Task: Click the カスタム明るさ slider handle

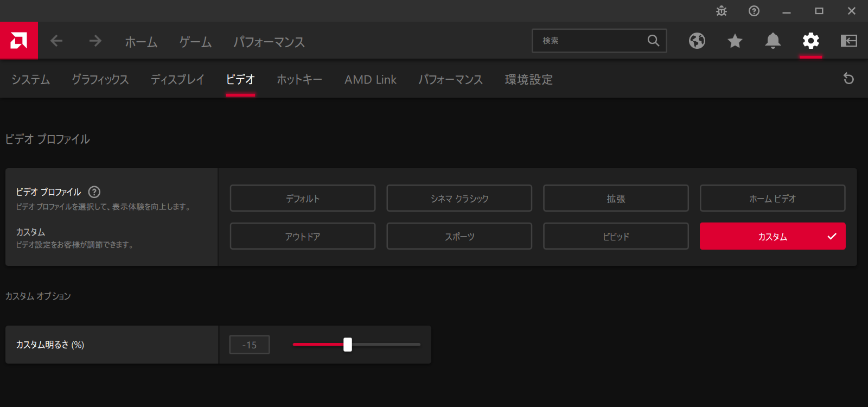Action: click(x=348, y=345)
